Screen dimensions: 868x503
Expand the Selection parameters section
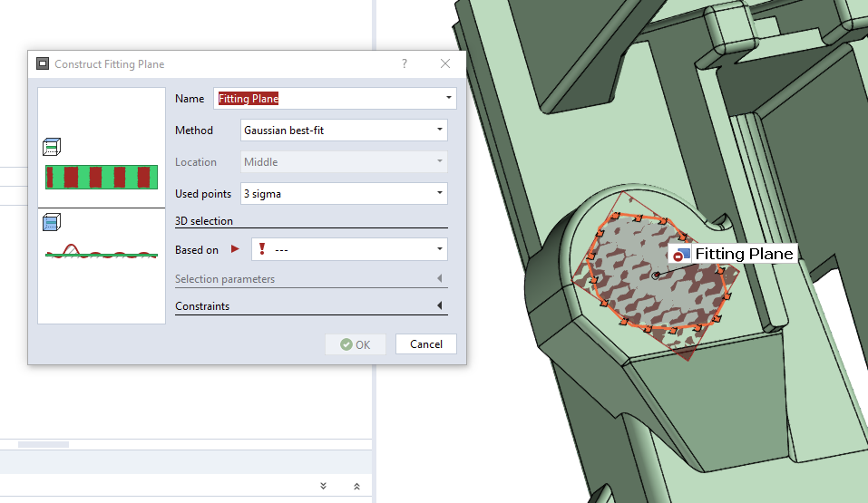click(x=440, y=279)
